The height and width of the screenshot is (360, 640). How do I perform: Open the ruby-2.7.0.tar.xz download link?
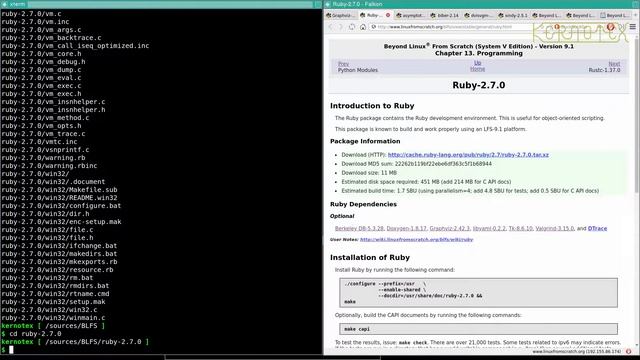468,155
